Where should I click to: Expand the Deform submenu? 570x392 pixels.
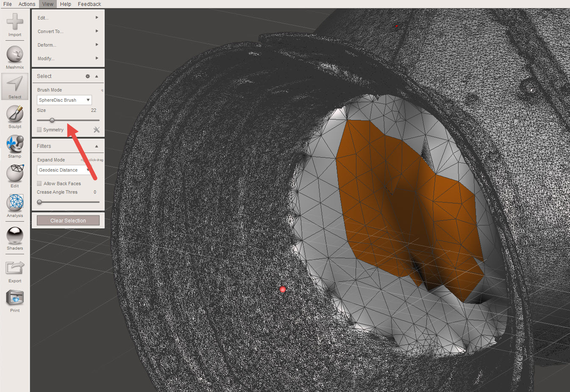68,45
